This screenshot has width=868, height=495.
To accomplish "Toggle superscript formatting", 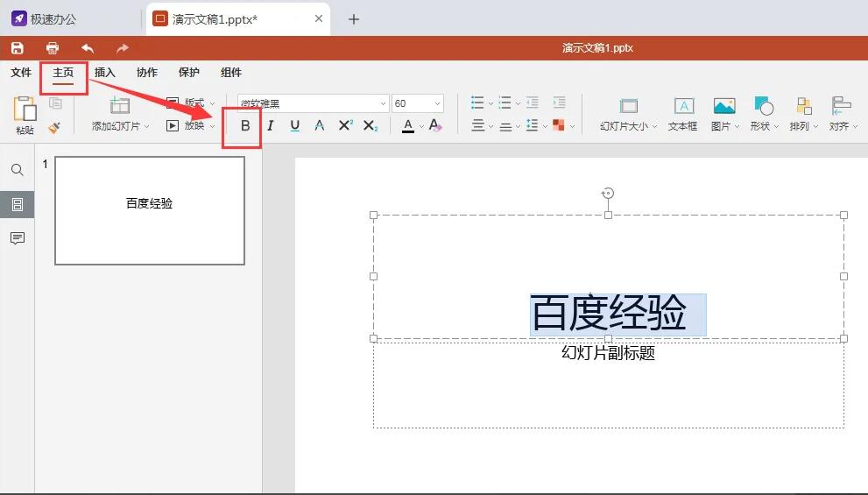I will click(345, 125).
